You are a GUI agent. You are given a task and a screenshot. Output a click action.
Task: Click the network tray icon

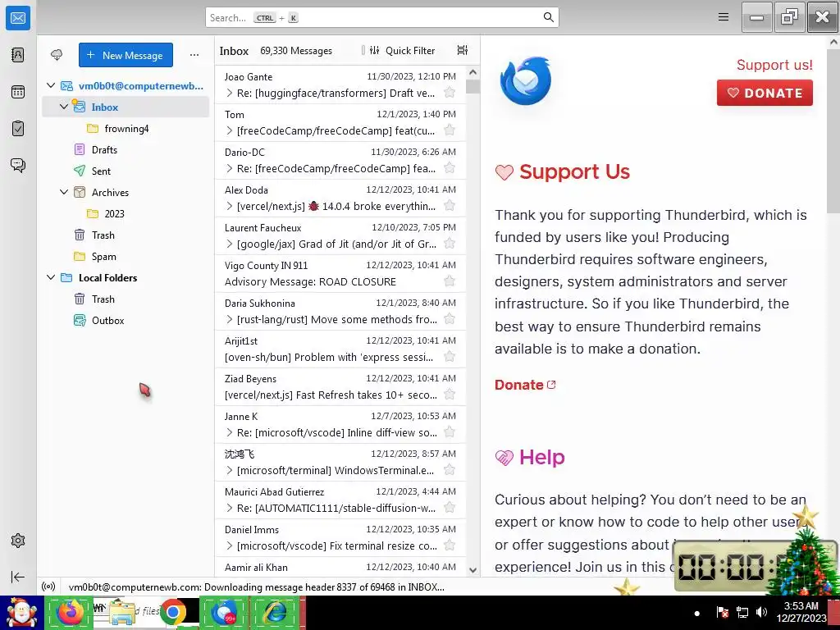[742, 612]
